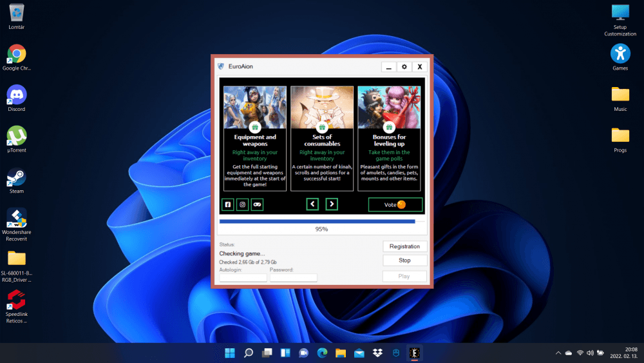Select the Equipment and weapons card
The height and width of the screenshot is (363, 644).
[x=255, y=139]
